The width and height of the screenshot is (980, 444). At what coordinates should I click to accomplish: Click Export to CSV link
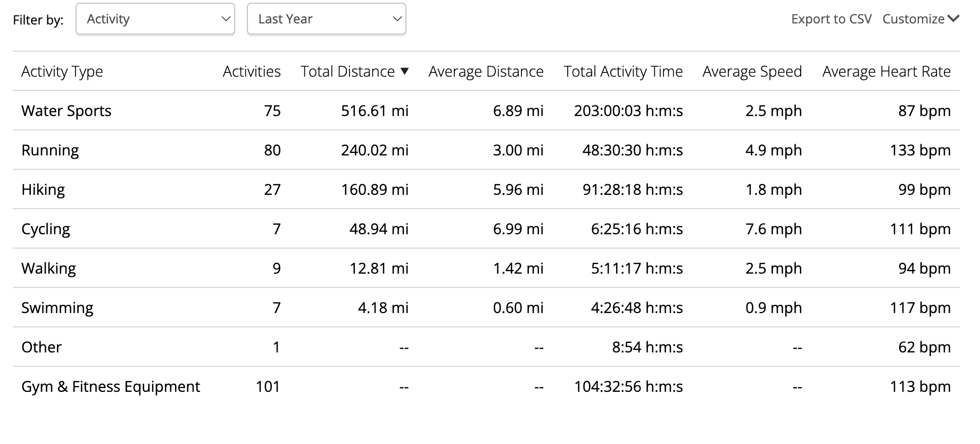[832, 19]
